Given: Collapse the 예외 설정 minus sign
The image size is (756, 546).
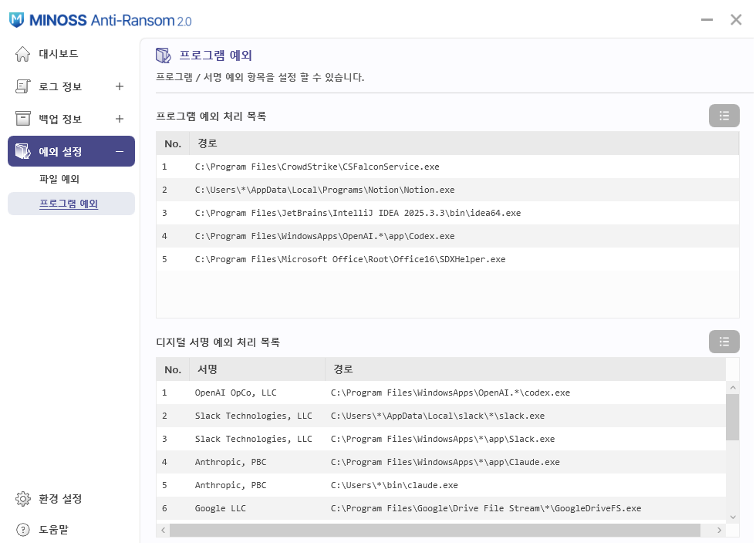Looking at the screenshot, I should [120, 152].
